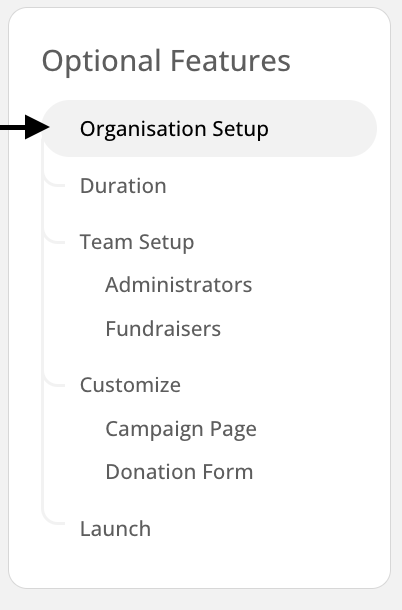Image resolution: width=402 pixels, height=610 pixels.
Task: Select Organisation Setup in the sidebar
Action: pos(174,129)
